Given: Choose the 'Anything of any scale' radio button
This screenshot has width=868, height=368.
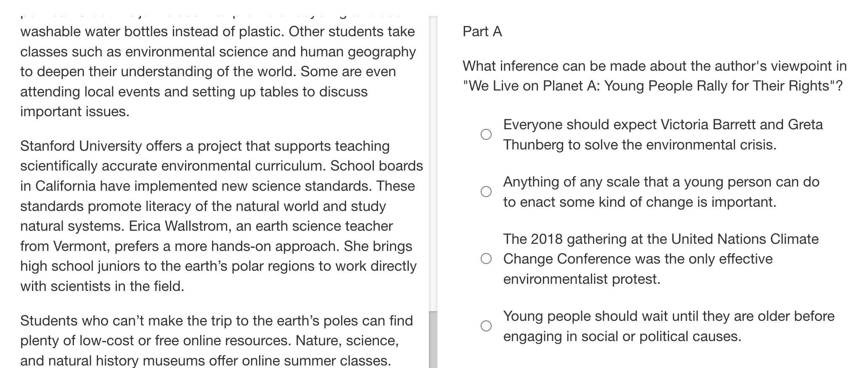Looking at the screenshot, I should (x=486, y=192).
